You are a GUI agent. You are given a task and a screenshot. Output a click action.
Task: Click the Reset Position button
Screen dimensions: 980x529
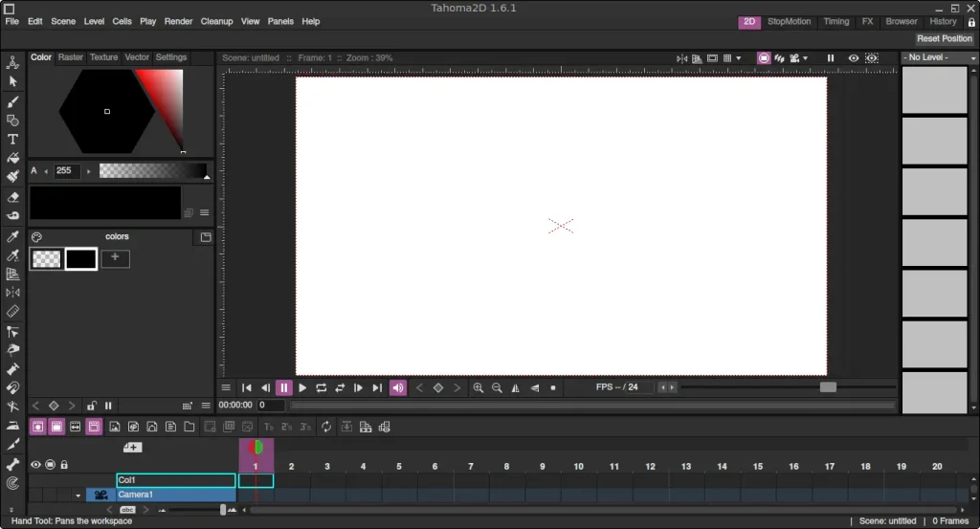(945, 38)
